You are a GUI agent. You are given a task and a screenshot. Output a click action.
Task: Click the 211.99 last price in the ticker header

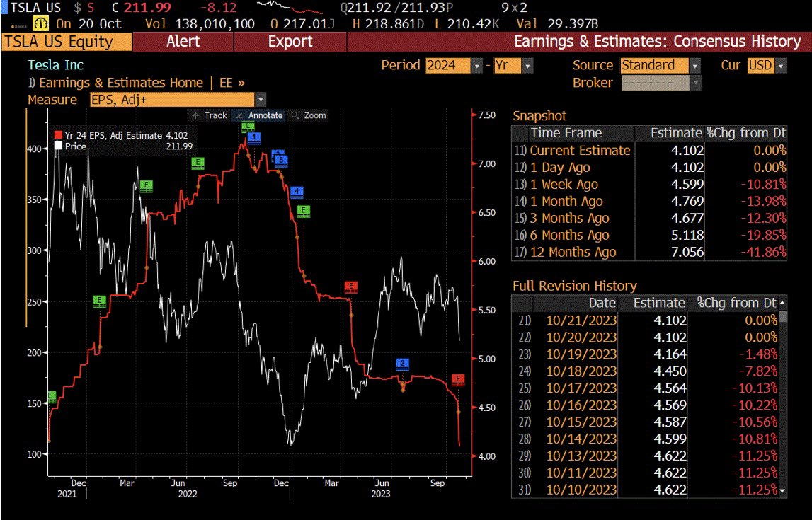[147, 8]
